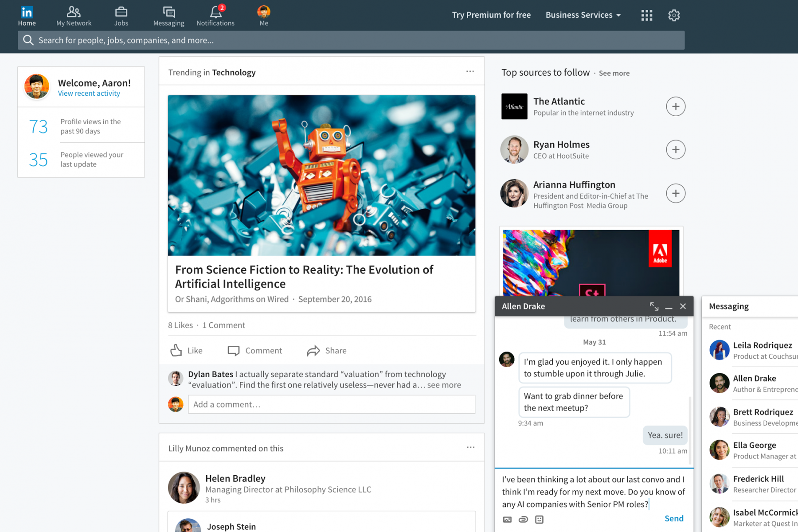Click the attachment link icon in chat
Screen dimensions: 798x532
click(523, 519)
